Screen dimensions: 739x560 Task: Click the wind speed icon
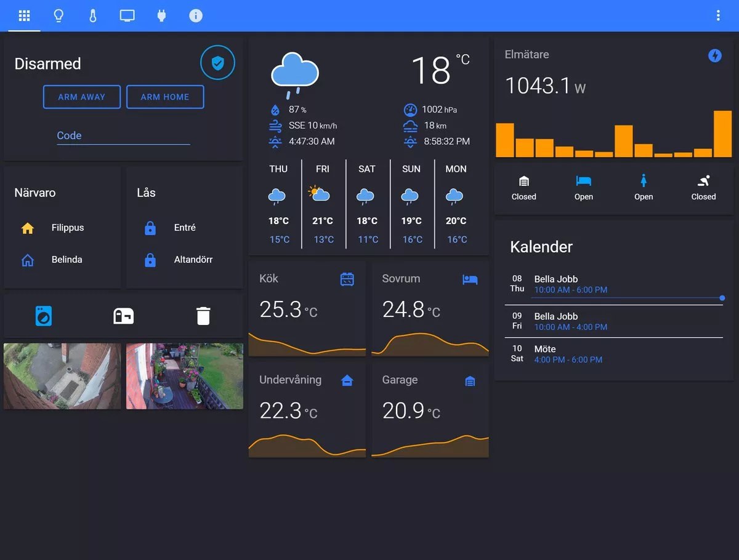click(275, 126)
